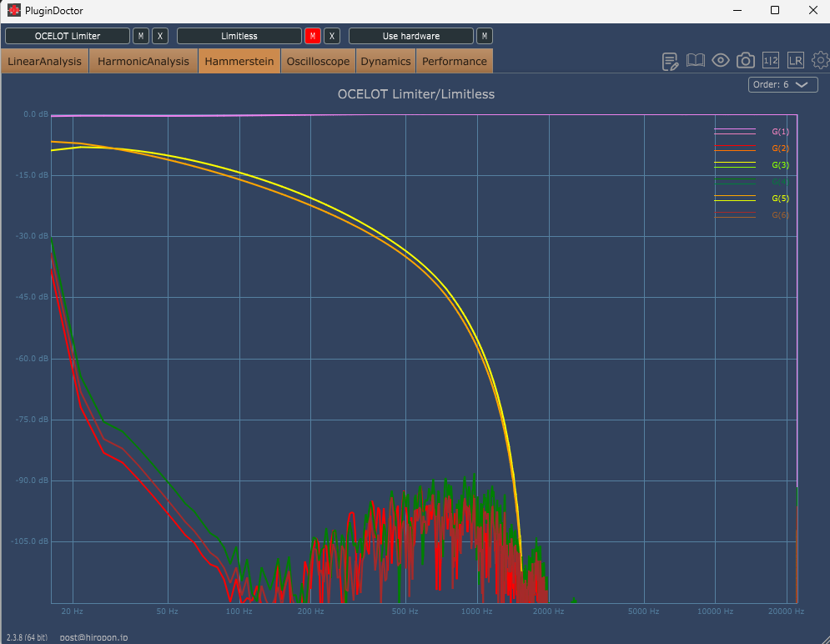The height and width of the screenshot is (644, 830).
Task: Click the pink G(1) legend color lines
Action: (735, 131)
